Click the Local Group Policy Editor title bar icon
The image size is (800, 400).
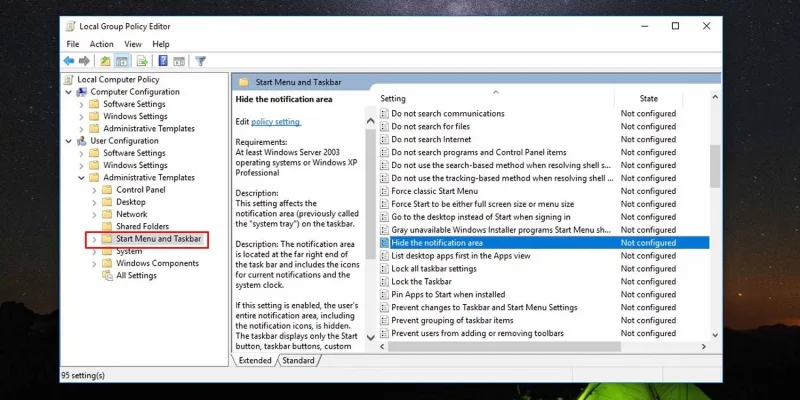pos(70,27)
